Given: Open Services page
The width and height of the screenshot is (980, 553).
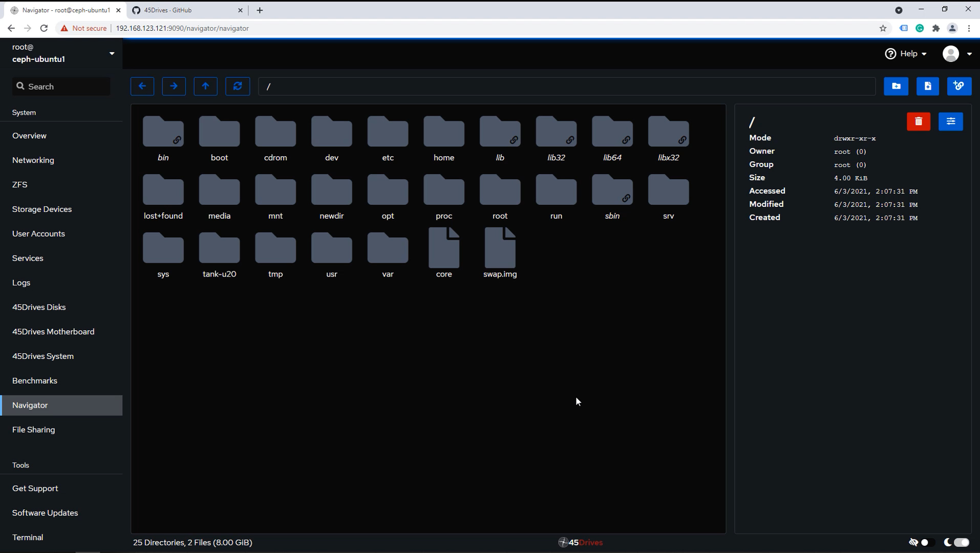Looking at the screenshot, I should (x=61, y=259).
